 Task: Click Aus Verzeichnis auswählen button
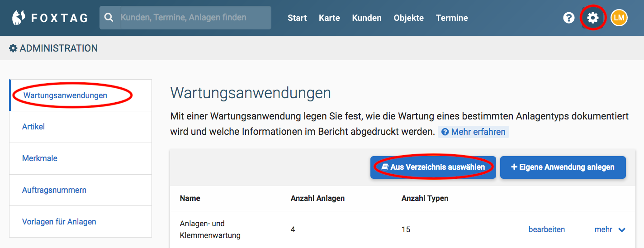point(433,167)
